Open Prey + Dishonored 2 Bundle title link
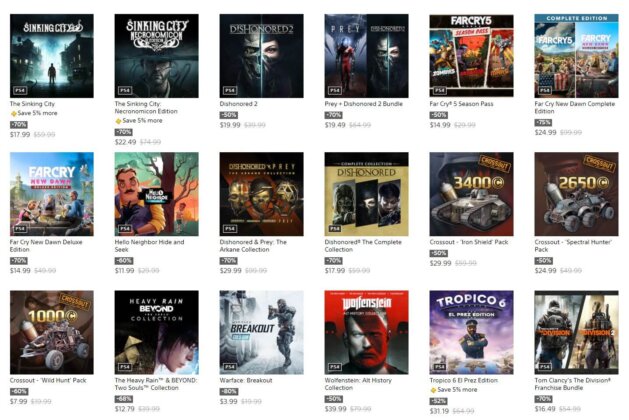Image resolution: width=629 pixels, height=420 pixels. tap(363, 104)
